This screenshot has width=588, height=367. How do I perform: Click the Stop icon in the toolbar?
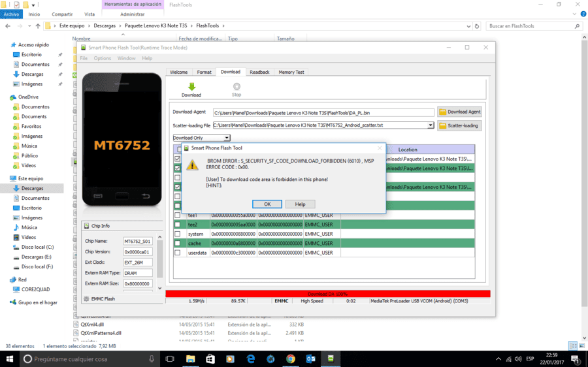237,87
